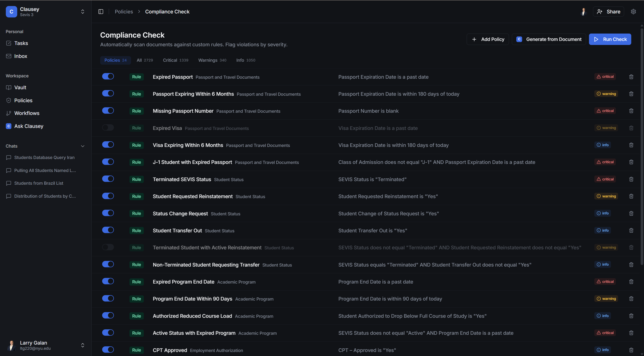Open Ask Clausey assistant
Screen dimensions: 644x356
click(x=28, y=126)
